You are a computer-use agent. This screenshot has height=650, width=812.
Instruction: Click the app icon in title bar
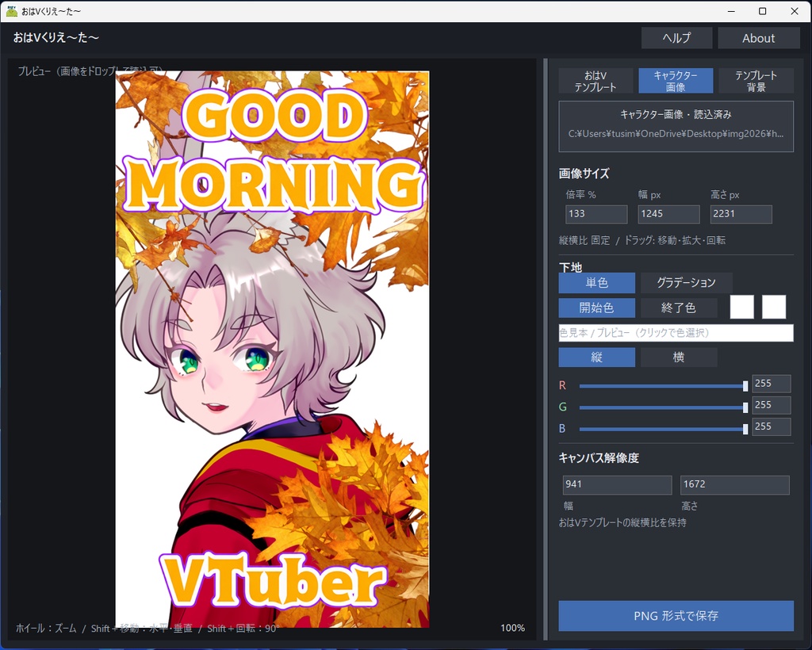coord(12,11)
